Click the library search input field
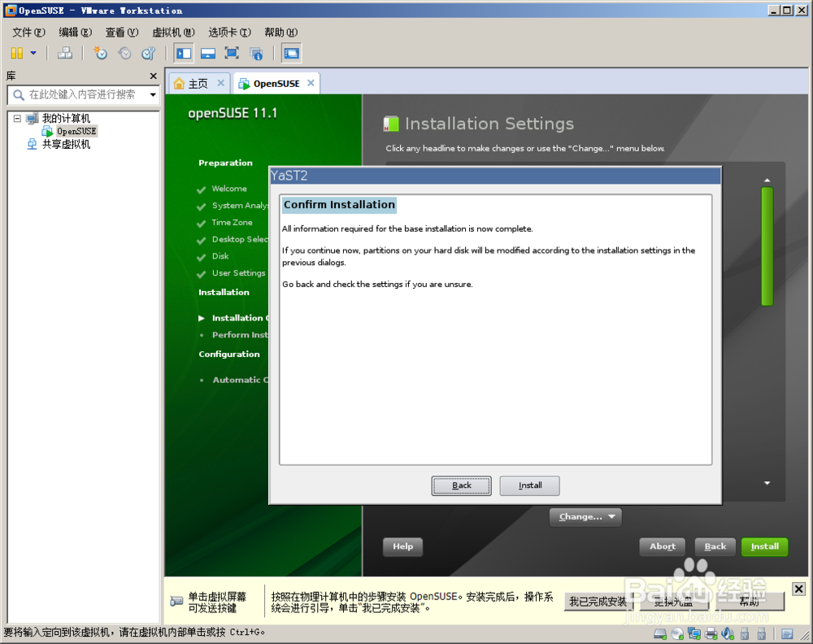Viewport: 813px width, 644px height. click(x=83, y=94)
